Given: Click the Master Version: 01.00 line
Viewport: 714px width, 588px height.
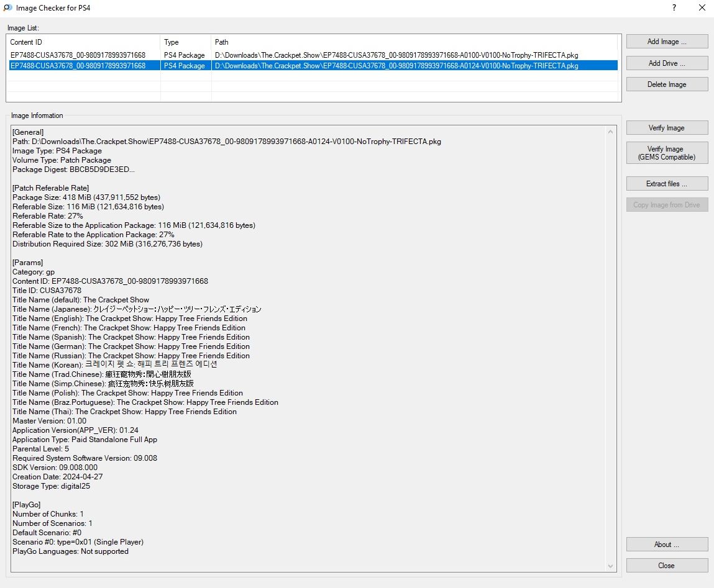Looking at the screenshot, I should click(50, 421).
